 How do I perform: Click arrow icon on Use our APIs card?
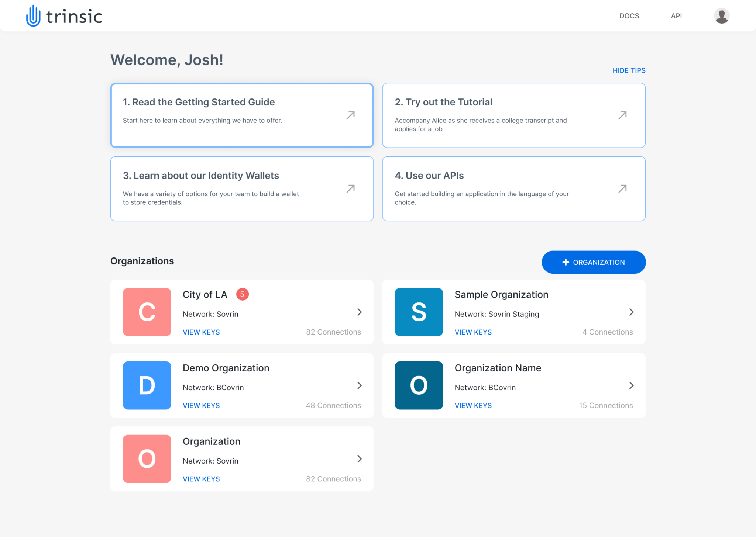coord(622,188)
